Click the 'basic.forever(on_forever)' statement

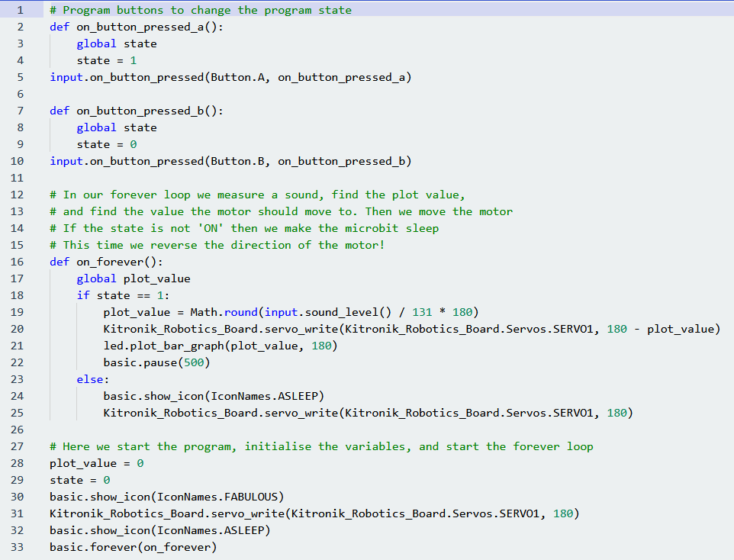click(x=134, y=547)
